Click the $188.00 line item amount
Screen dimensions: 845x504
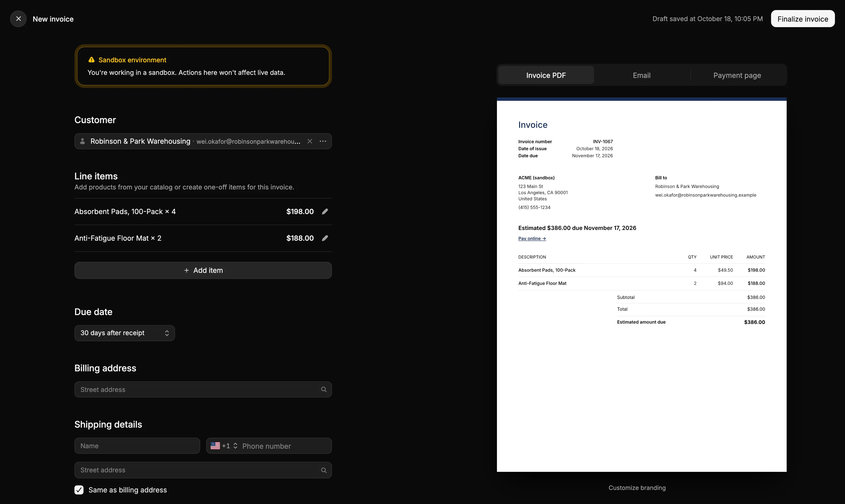[300, 238]
